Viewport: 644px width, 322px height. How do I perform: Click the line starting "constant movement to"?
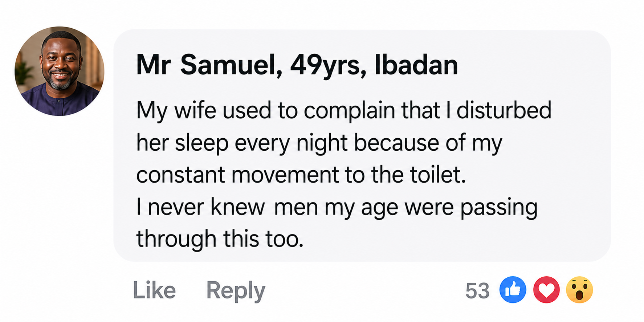coord(301,175)
